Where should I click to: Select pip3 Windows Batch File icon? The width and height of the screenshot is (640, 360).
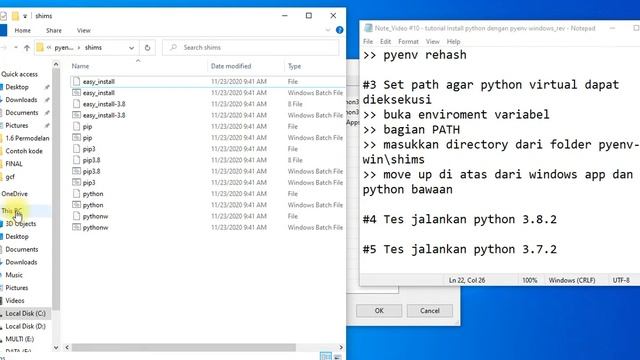tap(76, 182)
